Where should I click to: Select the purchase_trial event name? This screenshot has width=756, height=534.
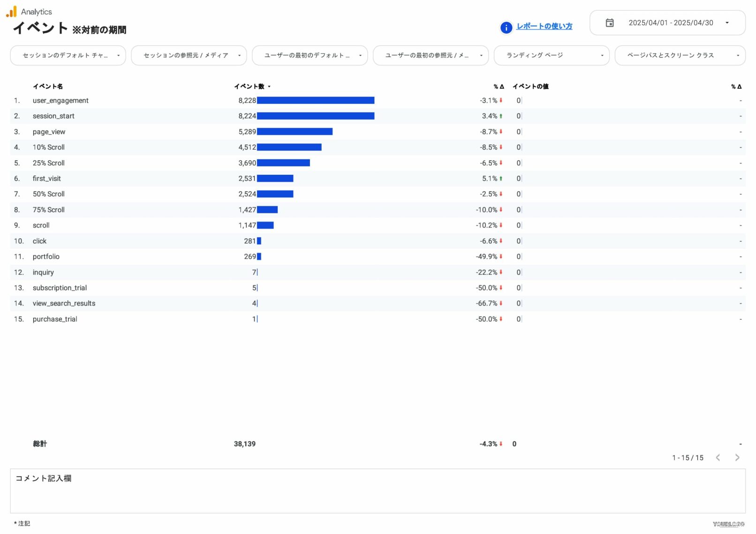(x=55, y=319)
